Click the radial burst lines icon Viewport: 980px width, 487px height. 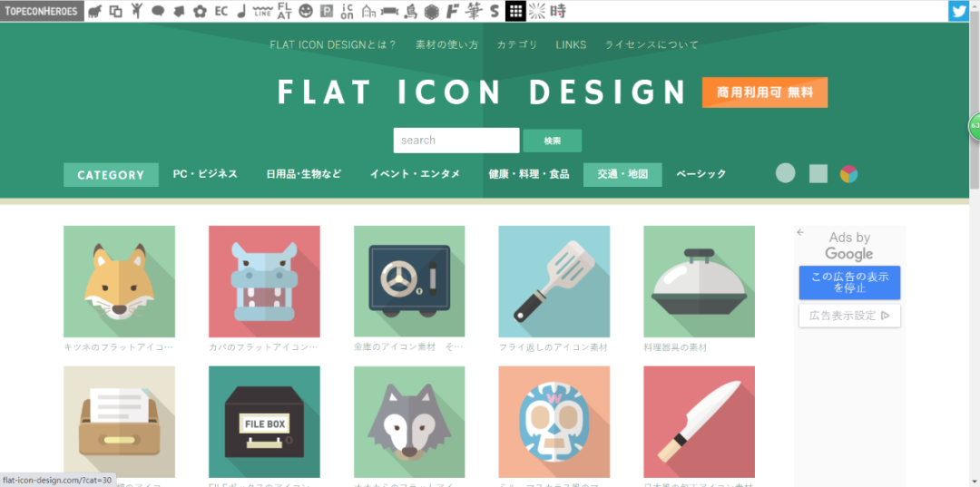[x=537, y=11]
